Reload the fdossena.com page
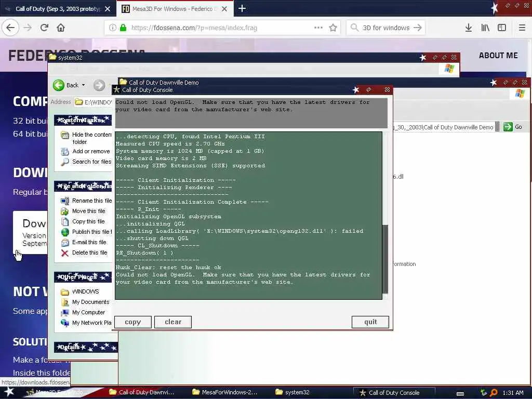Image resolution: width=532 pixels, height=399 pixels. click(44, 28)
